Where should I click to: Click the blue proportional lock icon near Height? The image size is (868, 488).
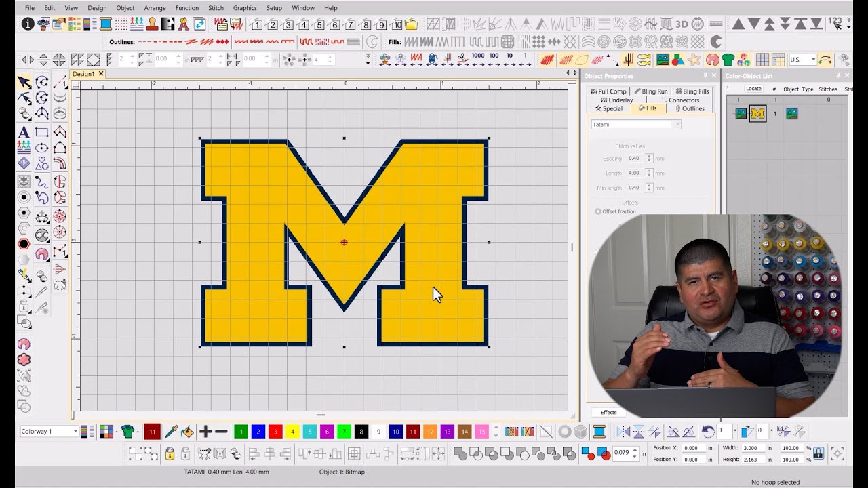[818, 453]
